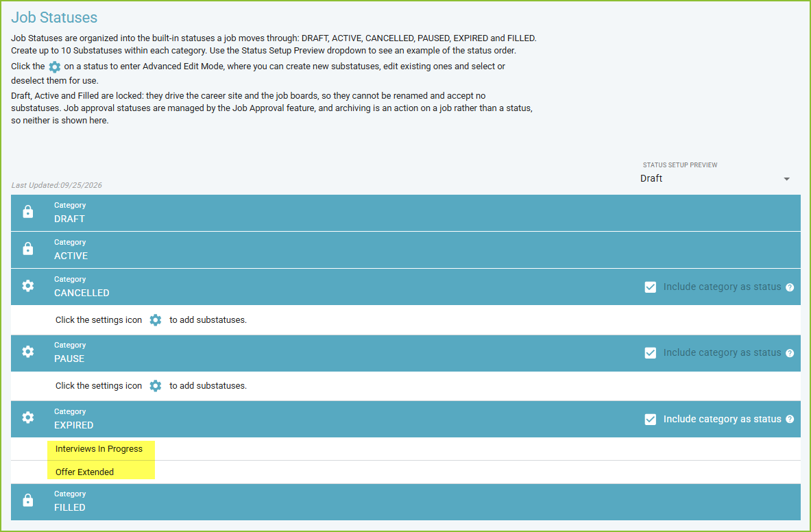811x532 pixels.
Task: Click the CANCELLED category name
Action: pos(82,293)
